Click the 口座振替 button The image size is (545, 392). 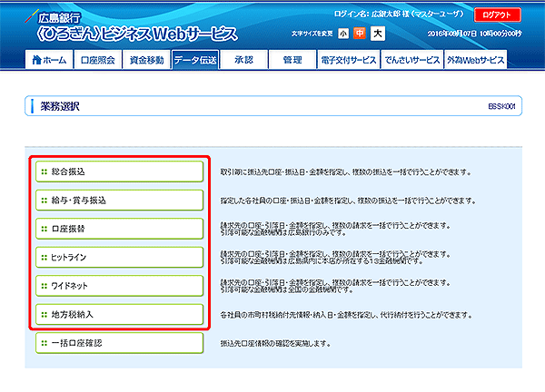coord(119,228)
